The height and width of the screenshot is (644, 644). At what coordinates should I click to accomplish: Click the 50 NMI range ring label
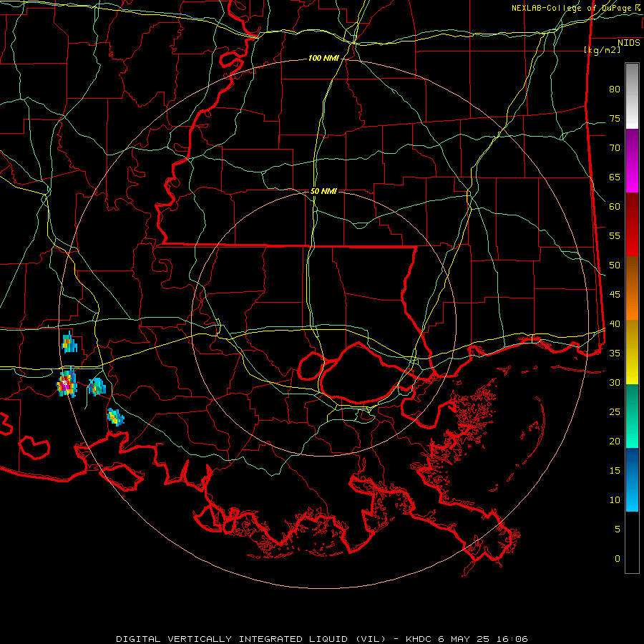pyautogui.click(x=323, y=191)
